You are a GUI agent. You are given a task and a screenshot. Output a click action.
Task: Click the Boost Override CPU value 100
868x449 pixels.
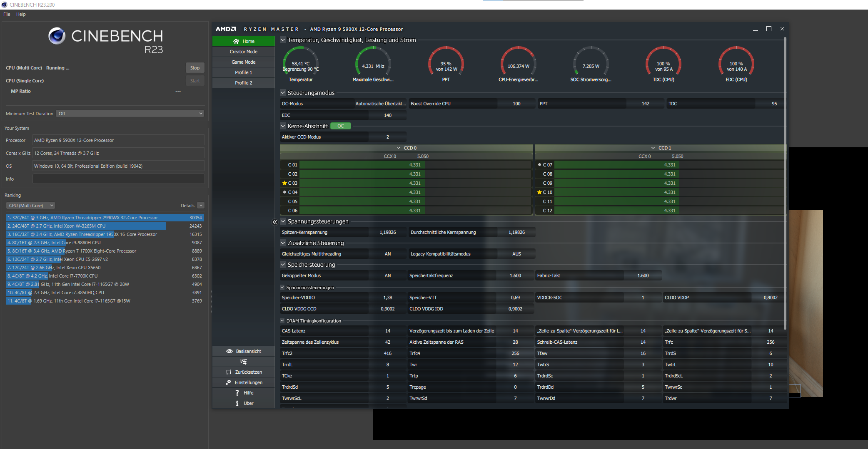click(x=516, y=104)
